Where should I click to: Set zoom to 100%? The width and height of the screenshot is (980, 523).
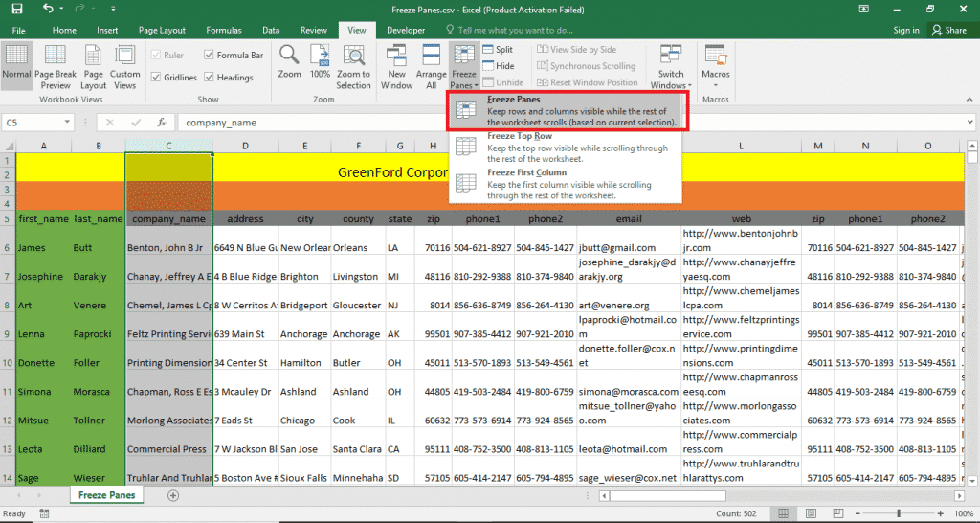[x=320, y=62]
